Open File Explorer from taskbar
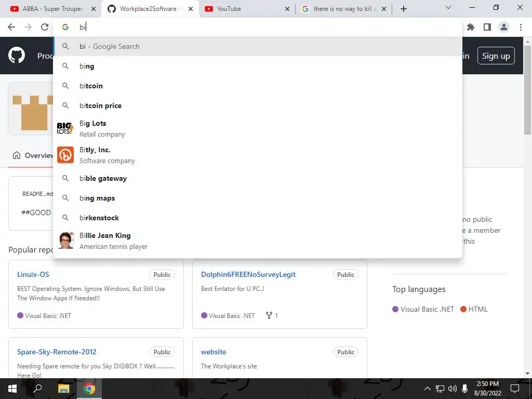The width and height of the screenshot is (532, 399). 63,389
